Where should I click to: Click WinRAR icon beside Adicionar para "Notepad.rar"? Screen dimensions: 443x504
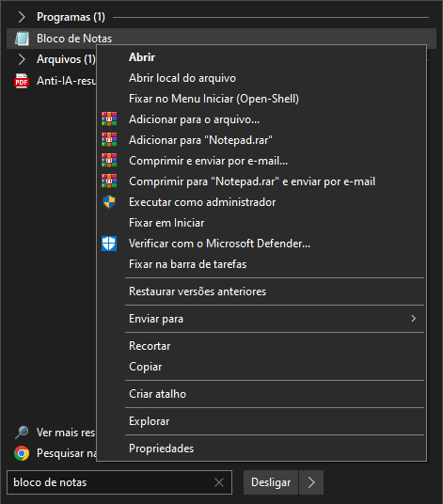click(x=109, y=140)
